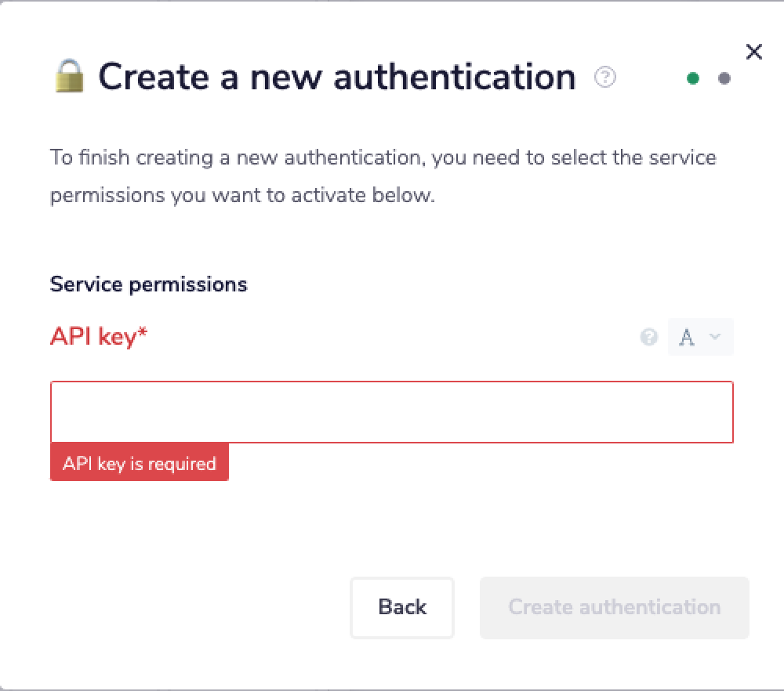Screen dimensions: 784x691
Task: Click the 'permissions you want to activate' line
Action: 242,194
